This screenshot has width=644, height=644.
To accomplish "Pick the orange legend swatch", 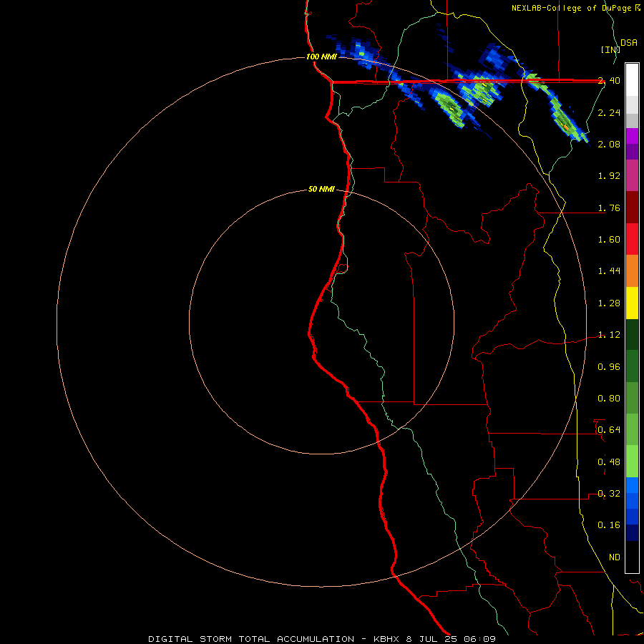I will coord(632,271).
